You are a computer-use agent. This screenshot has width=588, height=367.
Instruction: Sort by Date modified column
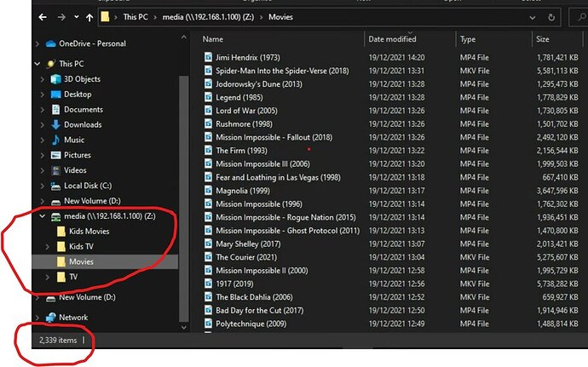tap(392, 39)
